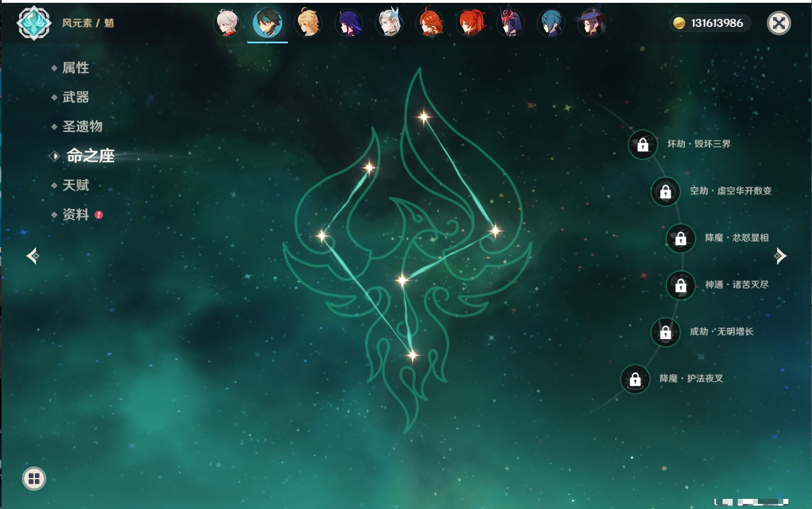Select the blue-haired Kaeya portrait

pos(551,23)
